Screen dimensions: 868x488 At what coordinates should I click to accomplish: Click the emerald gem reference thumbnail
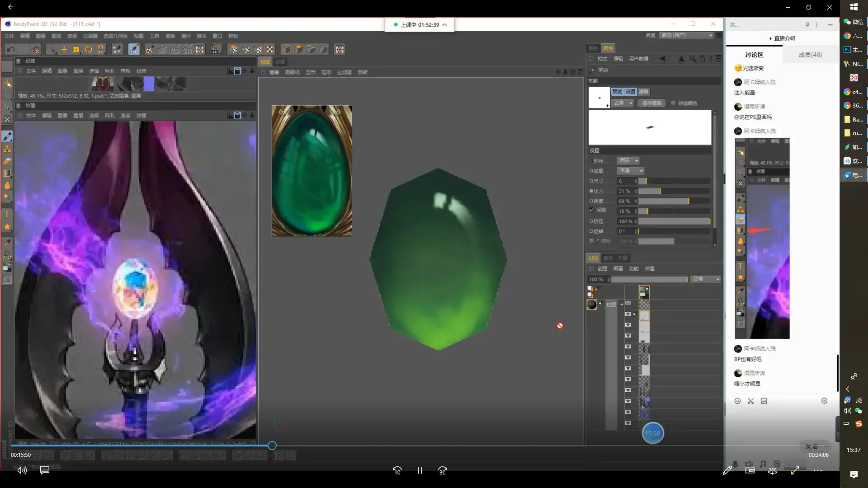[x=311, y=171]
